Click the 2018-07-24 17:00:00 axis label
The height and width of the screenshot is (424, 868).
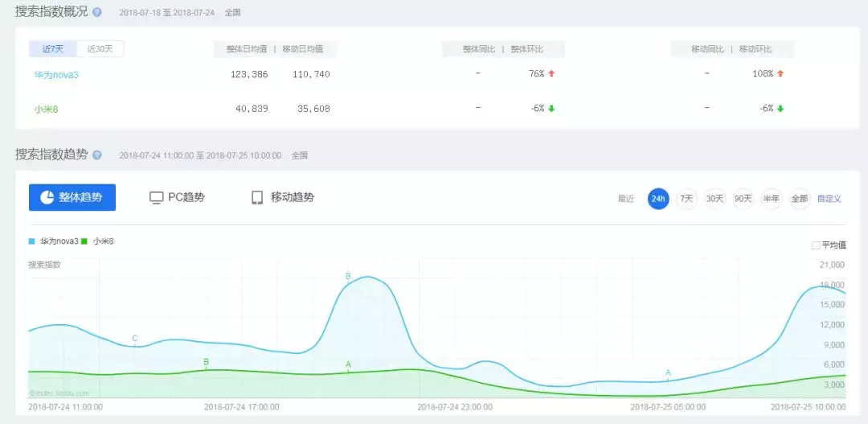pos(241,407)
